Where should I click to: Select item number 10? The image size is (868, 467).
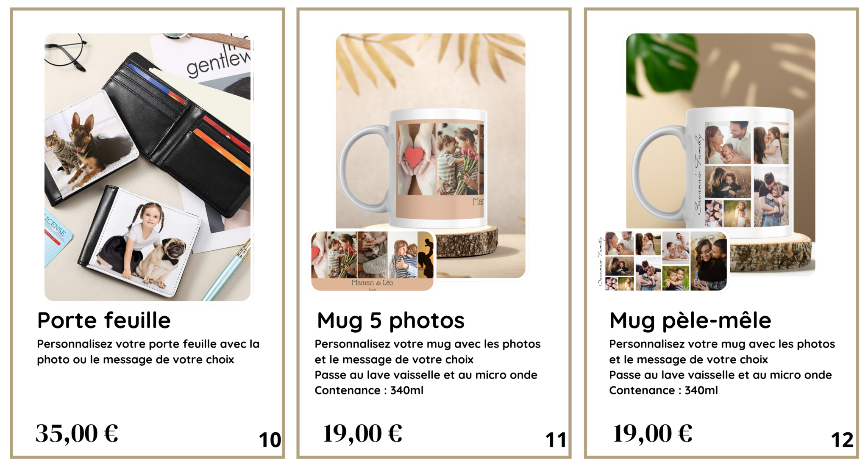[x=270, y=440]
